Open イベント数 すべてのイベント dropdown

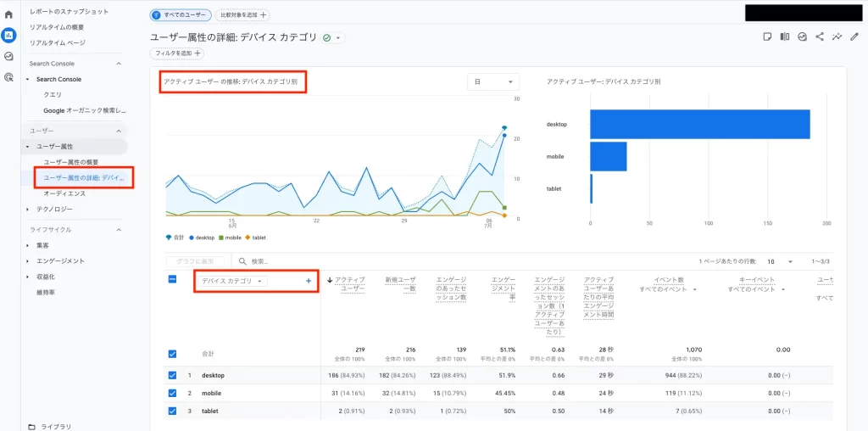(667, 289)
